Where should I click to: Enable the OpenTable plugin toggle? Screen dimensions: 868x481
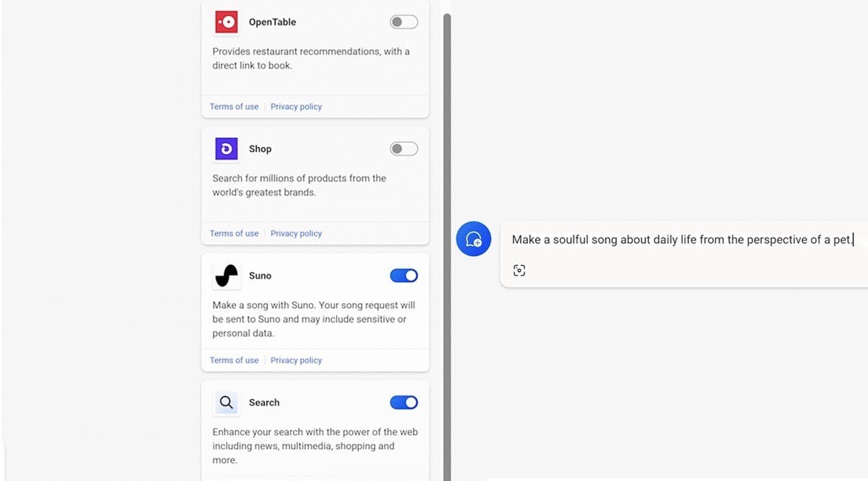(x=404, y=22)
